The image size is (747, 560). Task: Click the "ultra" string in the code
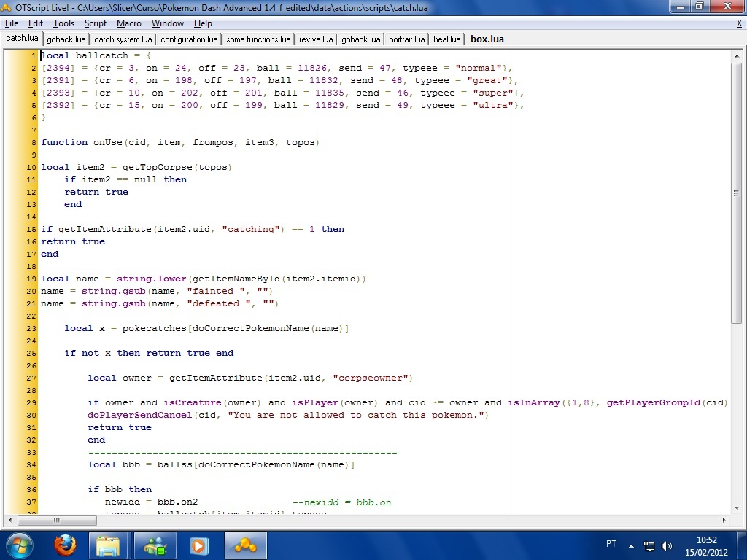[493, 105]
